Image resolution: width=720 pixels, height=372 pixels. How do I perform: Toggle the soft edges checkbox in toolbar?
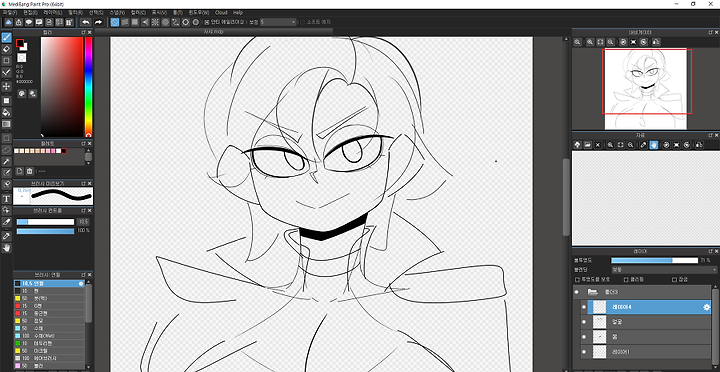tap(302, 22)
